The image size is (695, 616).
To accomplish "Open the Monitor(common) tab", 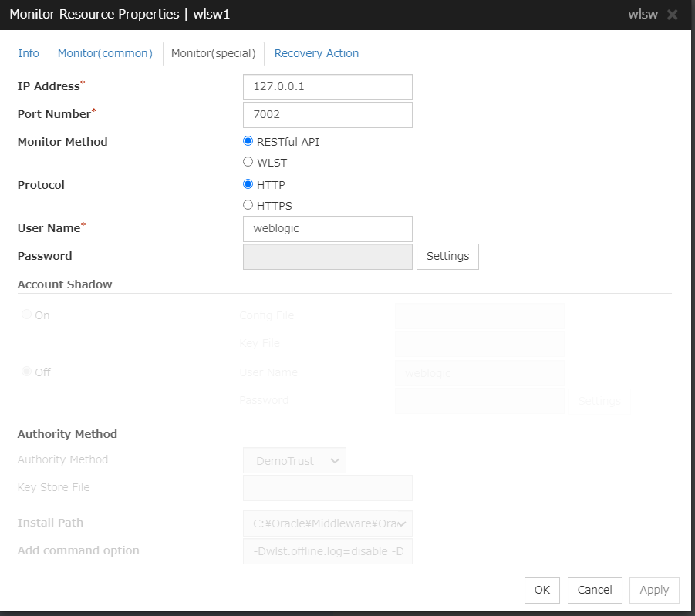I will pos(105,53).
